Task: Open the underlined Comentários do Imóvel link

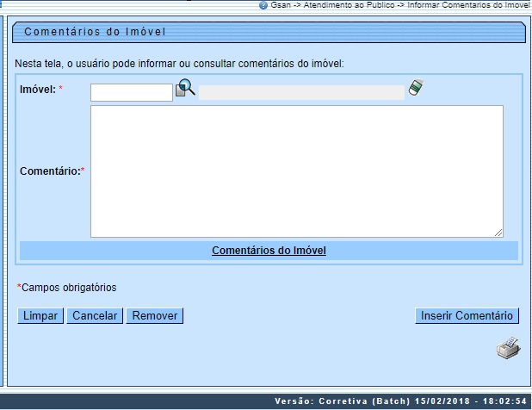Action: tap(269, 251)
